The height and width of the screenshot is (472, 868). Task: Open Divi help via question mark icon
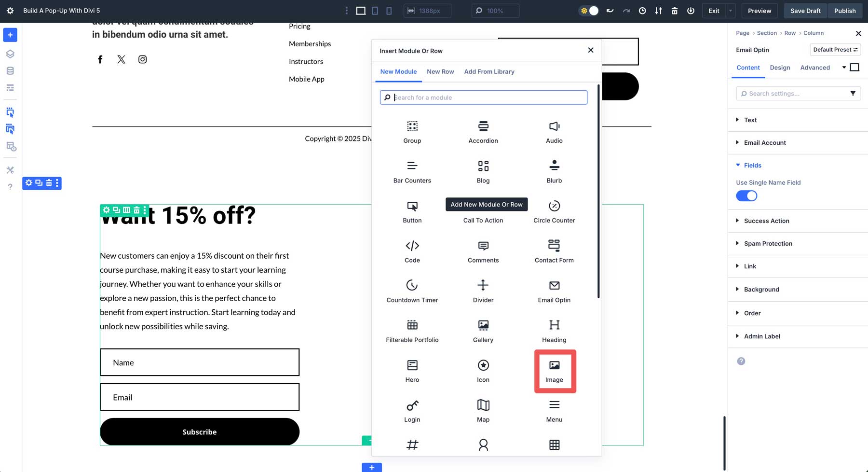[x=10, y=187]
